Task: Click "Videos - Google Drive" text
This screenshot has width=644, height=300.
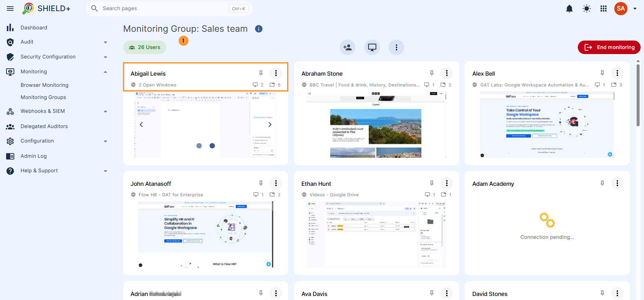Action: coord(334,195)
